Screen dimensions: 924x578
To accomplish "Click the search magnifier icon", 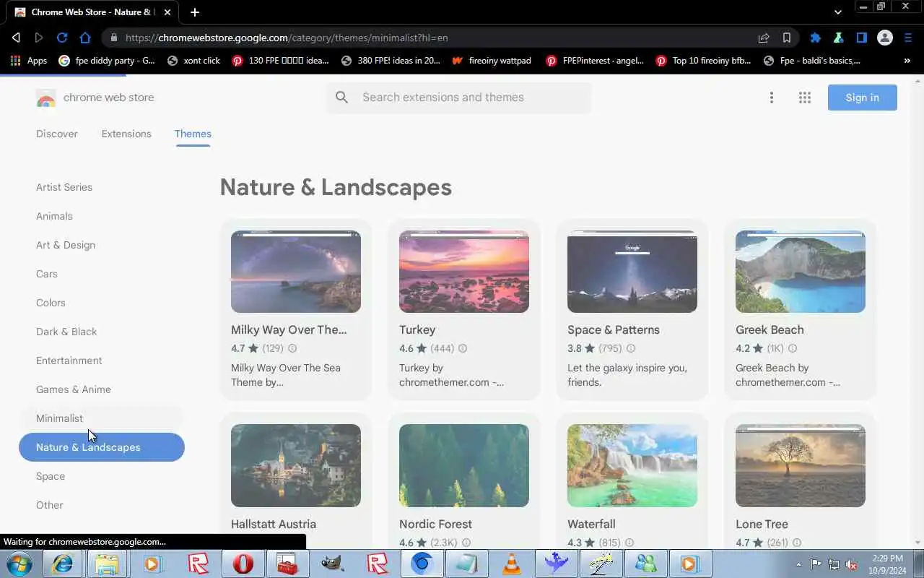I will point(342,98).
